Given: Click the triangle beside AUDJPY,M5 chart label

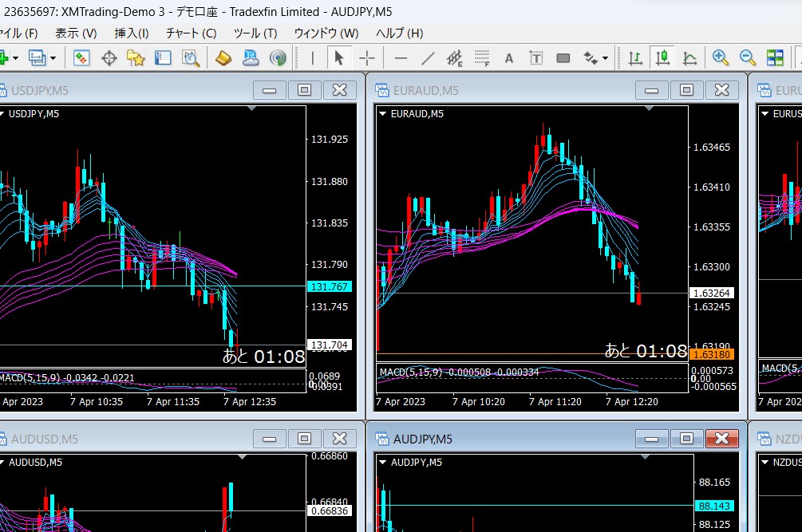Looking at the screenshot, I should (382, 462).
